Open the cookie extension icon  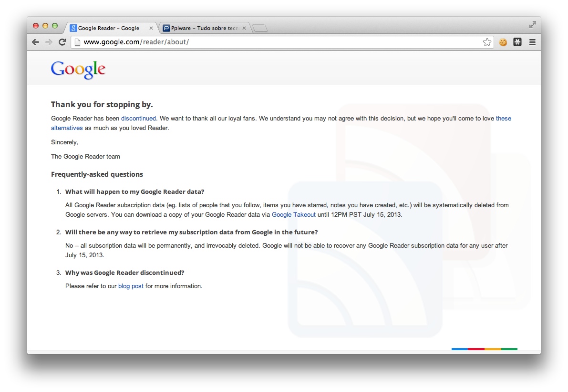[x=503, y=42]
